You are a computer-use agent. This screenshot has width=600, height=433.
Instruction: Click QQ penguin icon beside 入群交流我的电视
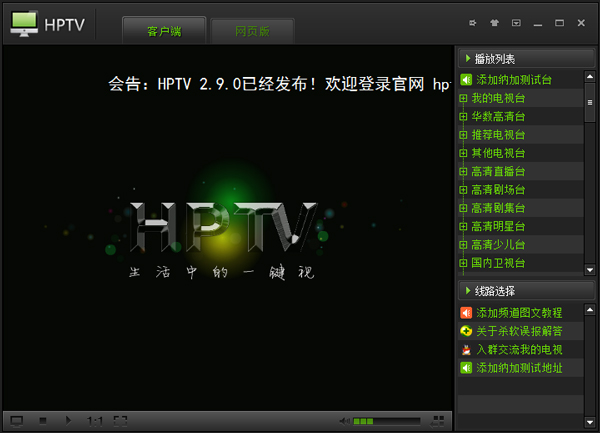pos(466,350)
